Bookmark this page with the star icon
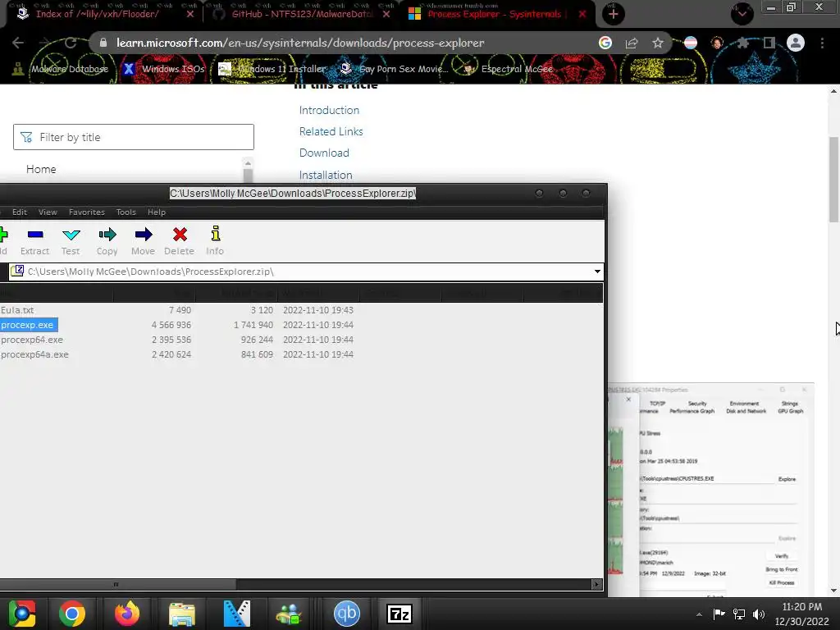840x630 pixels. tap(658, 43)
